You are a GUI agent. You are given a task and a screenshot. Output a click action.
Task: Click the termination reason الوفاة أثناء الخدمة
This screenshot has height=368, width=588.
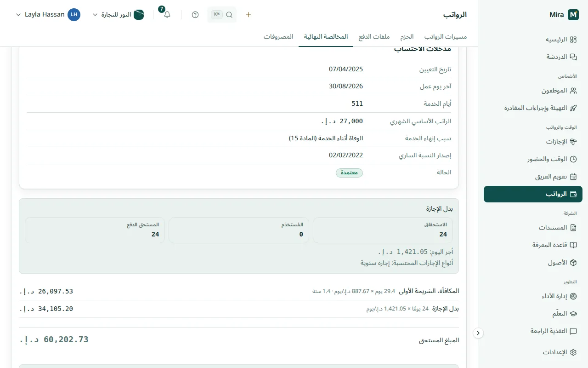(x=326, y=138)
